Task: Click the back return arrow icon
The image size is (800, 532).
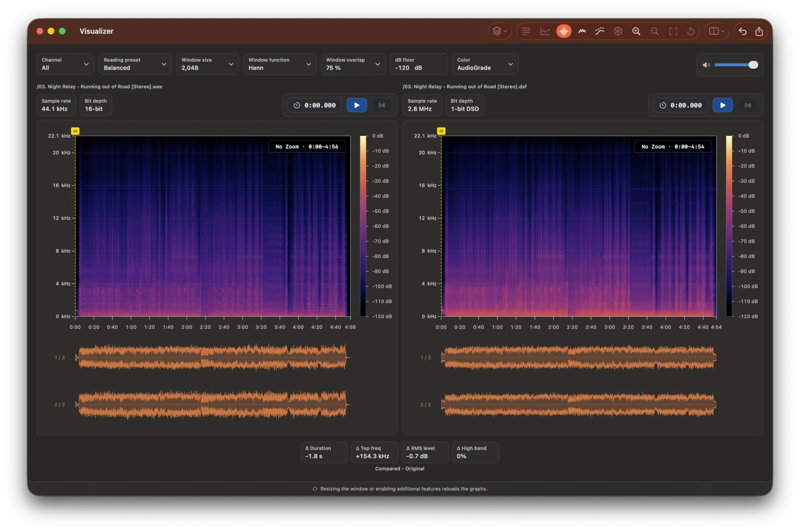Action: tap(743, 31)
